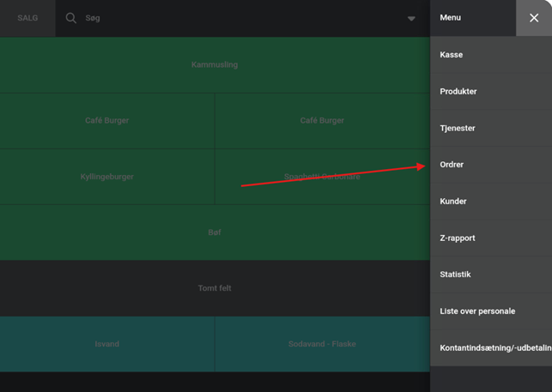Open Kasse from the menu

pos(452,55)
